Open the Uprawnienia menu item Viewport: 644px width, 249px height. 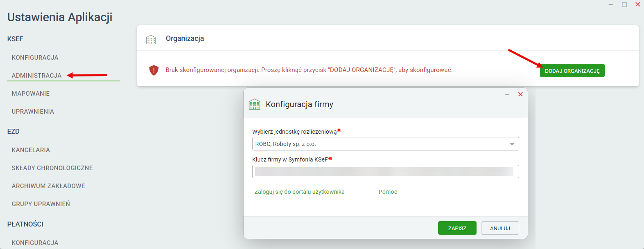[x=33, y=112]
